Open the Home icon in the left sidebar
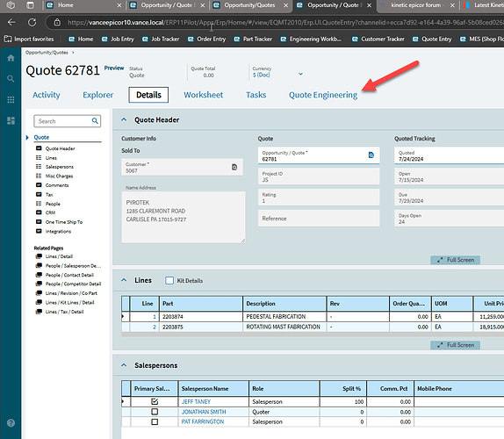 pos(11,58)
